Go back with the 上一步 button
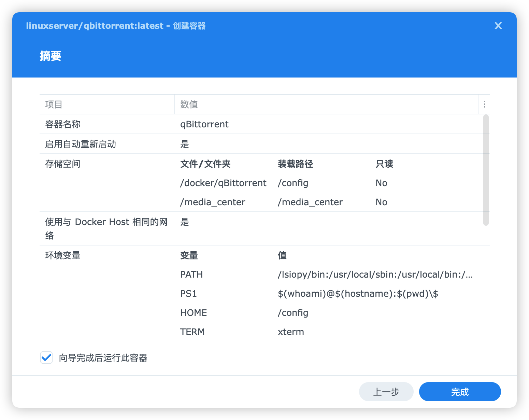This screenshot has height=420, width=529. tap(386, 392)
